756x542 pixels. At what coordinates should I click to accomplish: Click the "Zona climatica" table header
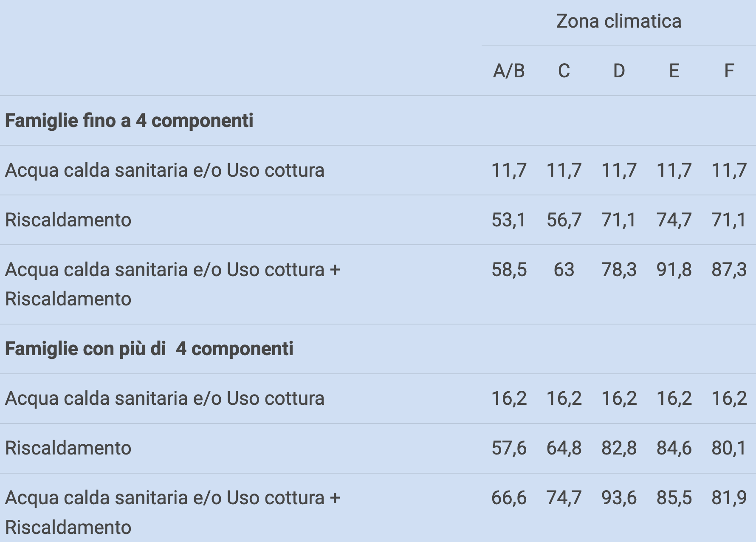click(x=619, y=21)
